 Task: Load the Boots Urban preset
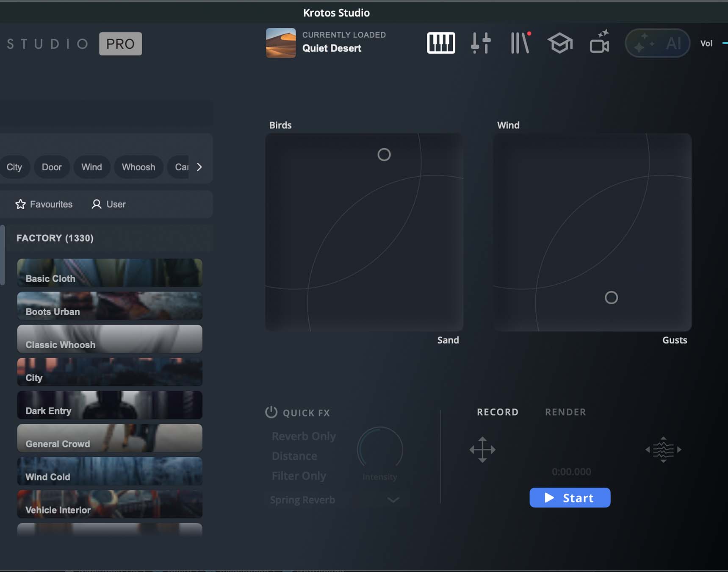click(x=110, y=306)
